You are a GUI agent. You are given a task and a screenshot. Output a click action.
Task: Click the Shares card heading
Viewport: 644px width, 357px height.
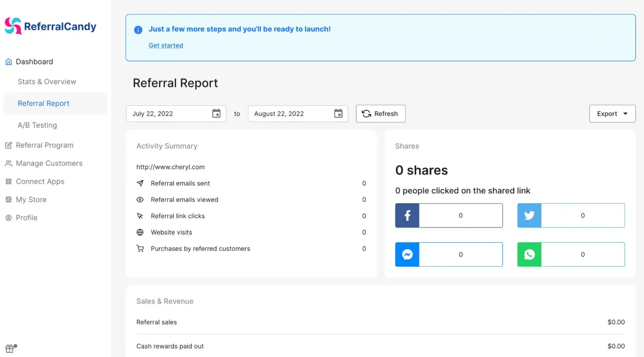coord(407,146)
